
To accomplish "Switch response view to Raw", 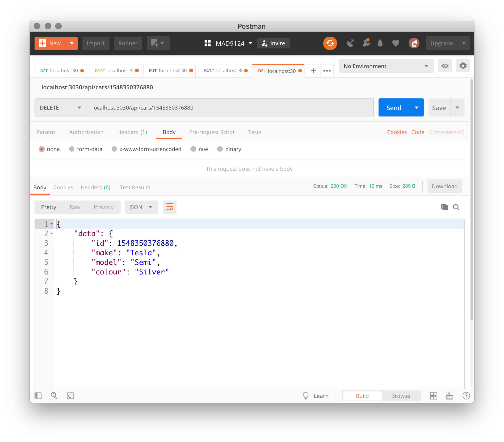I will [x=75, y=207].
